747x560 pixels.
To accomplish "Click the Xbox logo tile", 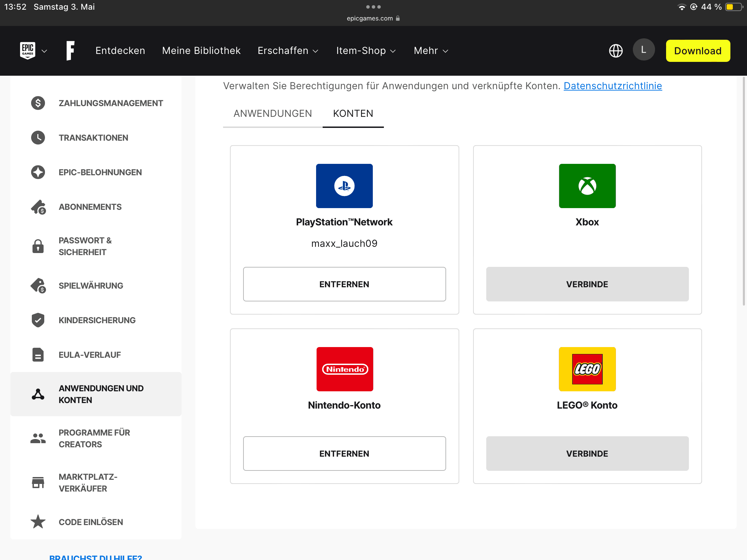I will pyautogui.click(x=587, y=186).
